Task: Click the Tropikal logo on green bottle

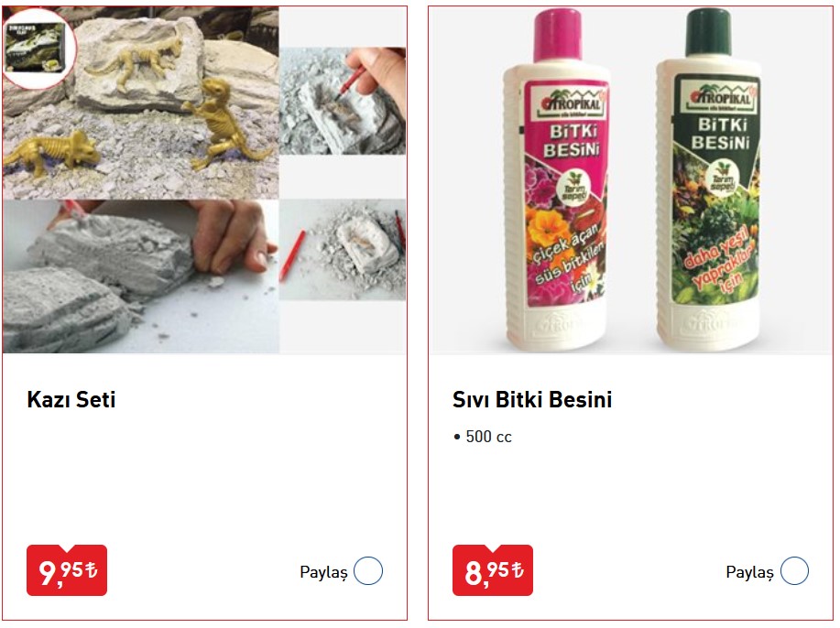Action: [x=721, y=96]
